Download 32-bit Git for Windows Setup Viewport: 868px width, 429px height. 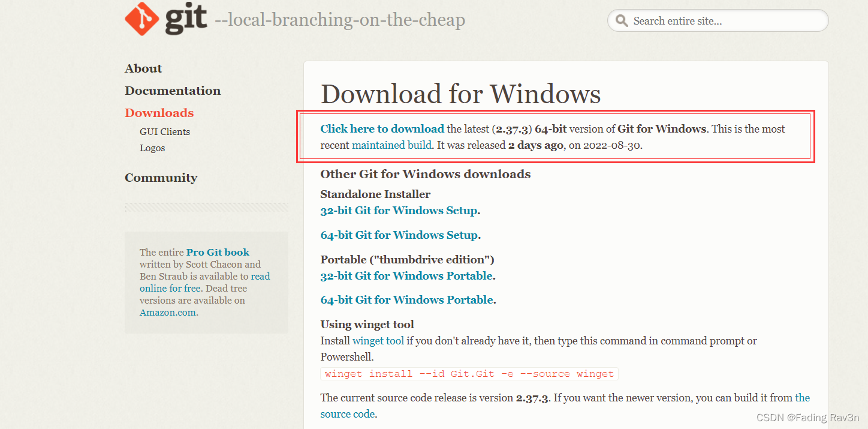click(x=399, y=211)
